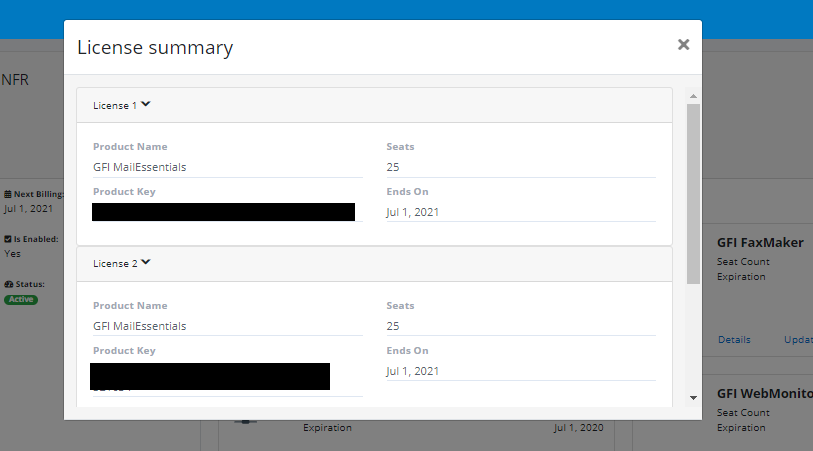Click the License summary title text
Image resolution: width=813 pixels, height=451 pixels.
155,47
